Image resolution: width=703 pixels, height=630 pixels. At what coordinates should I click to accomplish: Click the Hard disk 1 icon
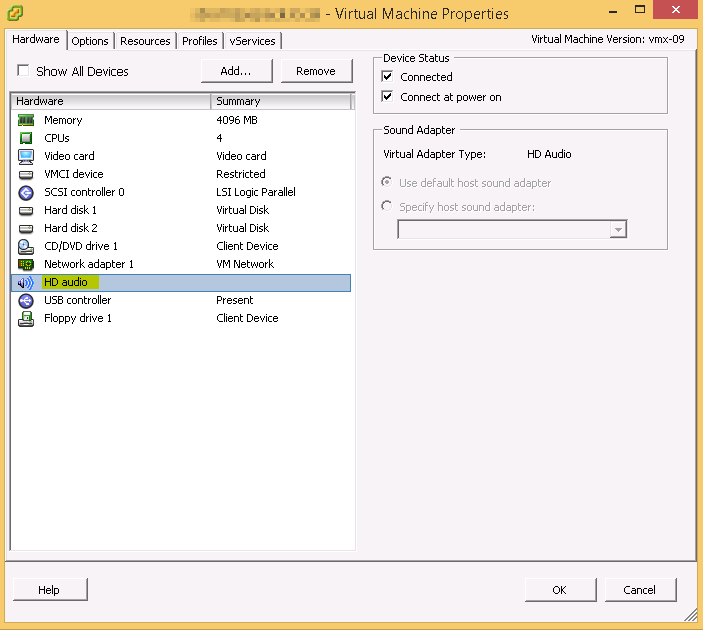[x=26, y=210]
